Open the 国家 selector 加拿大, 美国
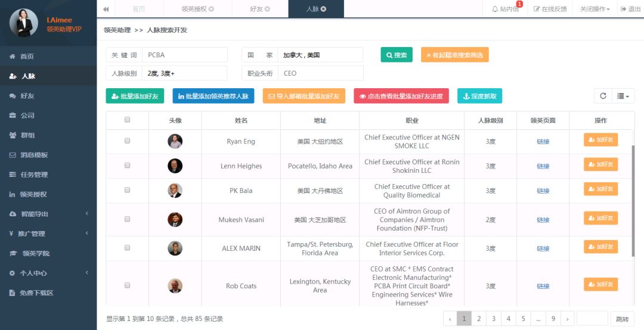This screenshot has width=644, height=330. click(x=320, y=55)
